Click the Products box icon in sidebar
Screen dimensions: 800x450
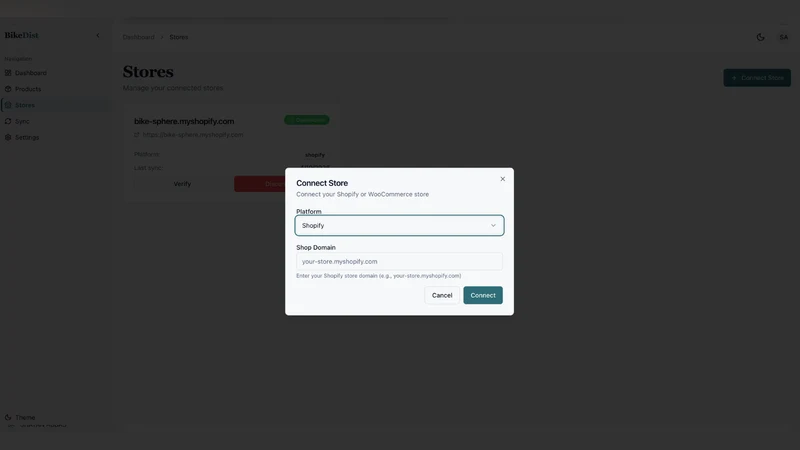(8, 89)
